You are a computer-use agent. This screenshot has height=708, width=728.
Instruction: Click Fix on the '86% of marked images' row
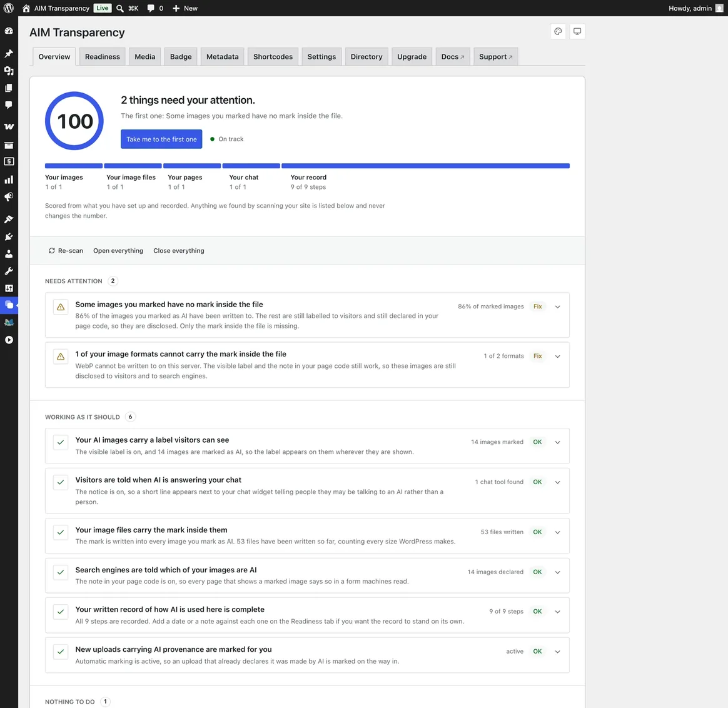click(538, 306)
